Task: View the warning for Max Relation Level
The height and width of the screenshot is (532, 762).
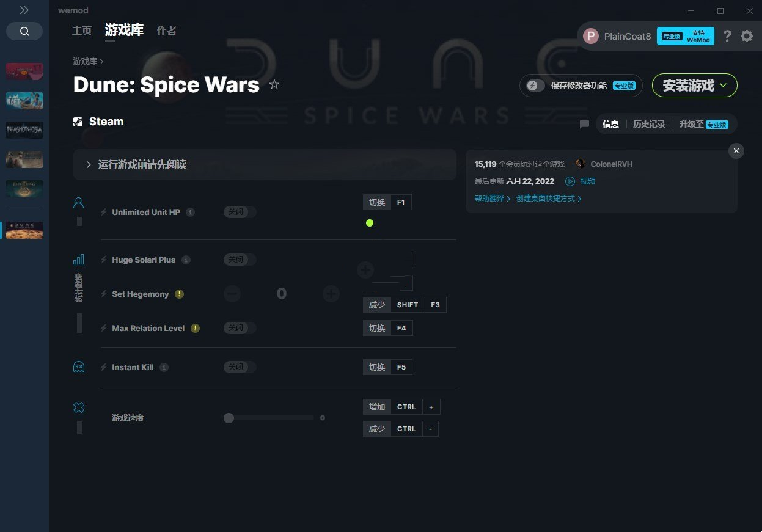Action: [x=195, y=328]
